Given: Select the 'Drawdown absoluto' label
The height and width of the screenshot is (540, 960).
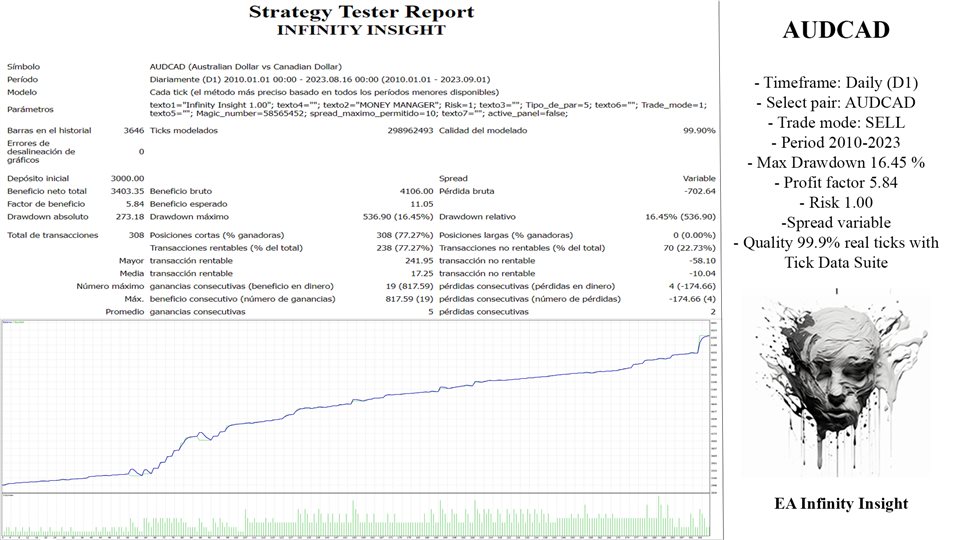Looking at the screenshot, I should click(48, 217).
